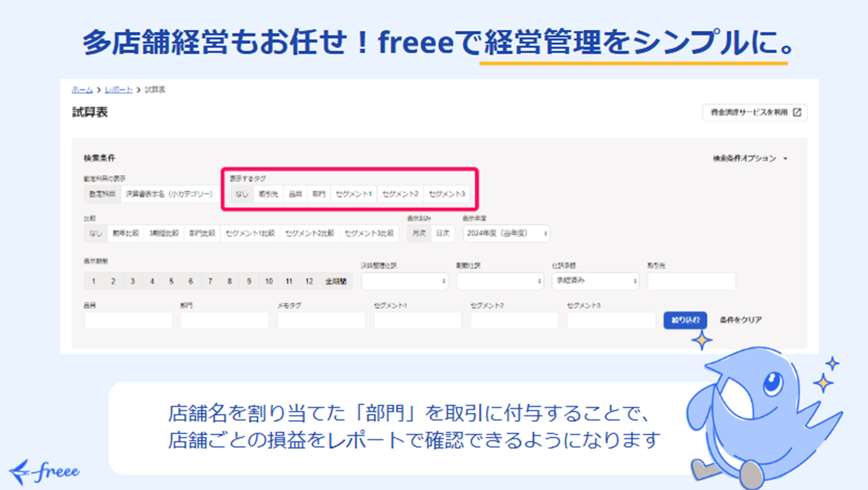Click the external link icon beside 資金調達サービスを利用
The image size is (868, 490).
pyautogui.click(x=797, y=113)
